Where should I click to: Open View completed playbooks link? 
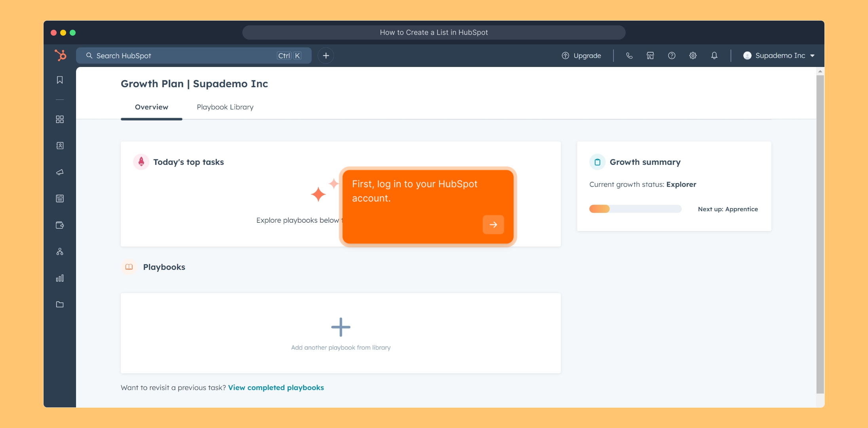point(276,388)
